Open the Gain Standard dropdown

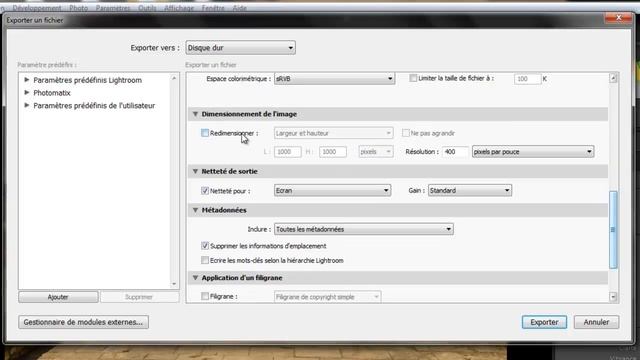tap(469, 191)
